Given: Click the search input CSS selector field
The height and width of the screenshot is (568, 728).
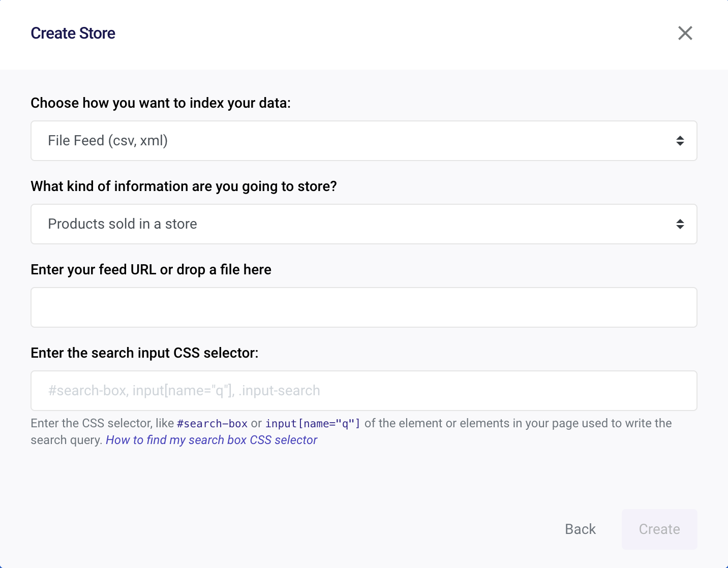Looking at the screenshot, I should tap(363, 391).
